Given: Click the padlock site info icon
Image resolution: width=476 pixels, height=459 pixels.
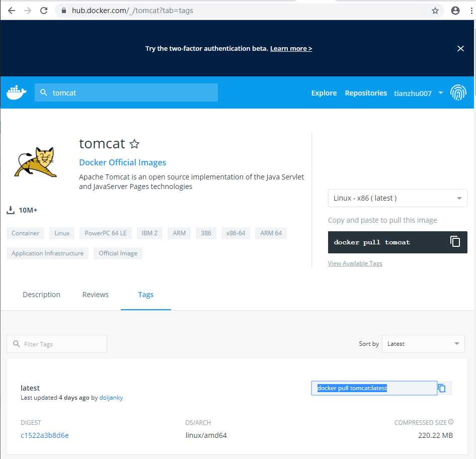Looking at the screenshot, I should click(x=64, y=11).
